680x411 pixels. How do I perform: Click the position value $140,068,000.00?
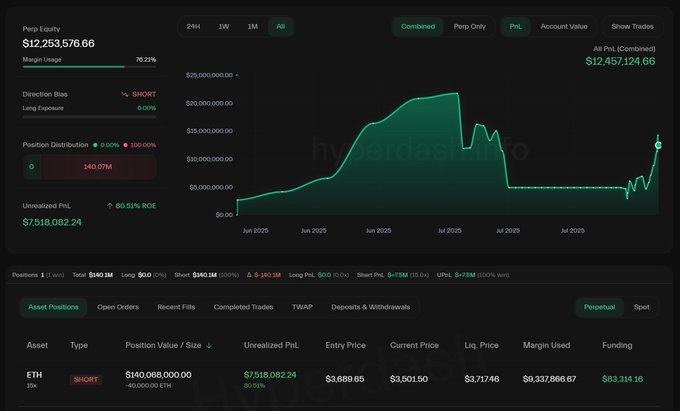coord(158,375)
